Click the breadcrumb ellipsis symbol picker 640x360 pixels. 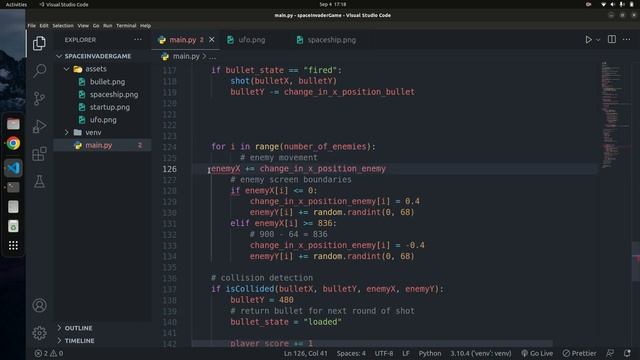point(212,57)
